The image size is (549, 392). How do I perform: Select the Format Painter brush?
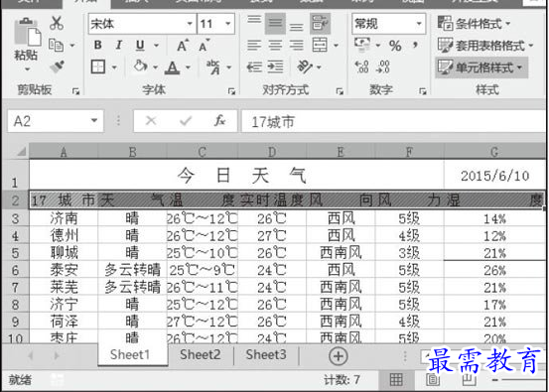[57, 66]
